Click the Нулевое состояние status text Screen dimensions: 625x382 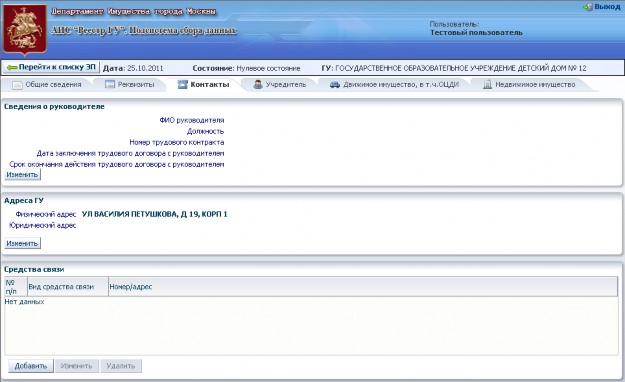click(x=268, y=68)
